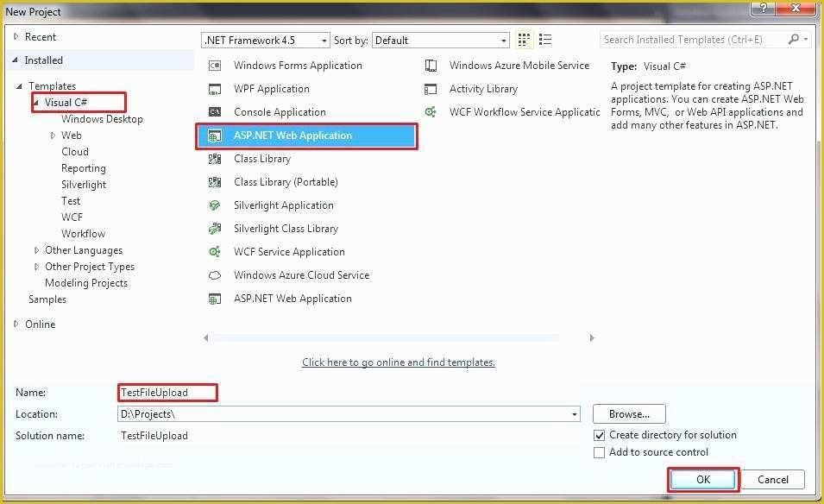This screenshot has height=504, width=824.
Task: Click the Windows Azure Mobile Service icon
Action: pos(431,66)
